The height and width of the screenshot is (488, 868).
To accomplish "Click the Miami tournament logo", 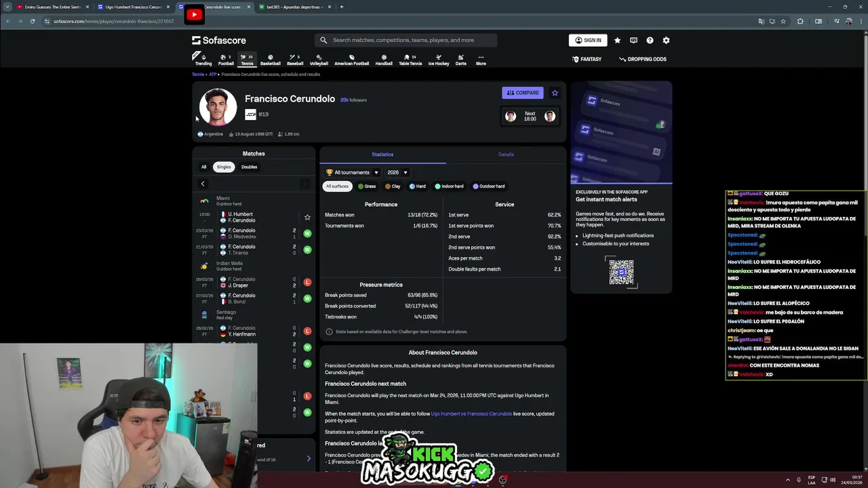I will [204, 201].
